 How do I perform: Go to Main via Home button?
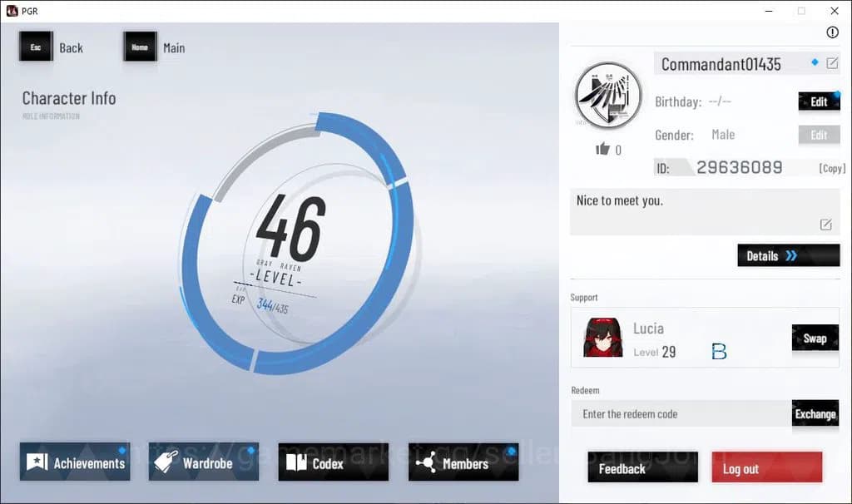click(x=140, y=47)
